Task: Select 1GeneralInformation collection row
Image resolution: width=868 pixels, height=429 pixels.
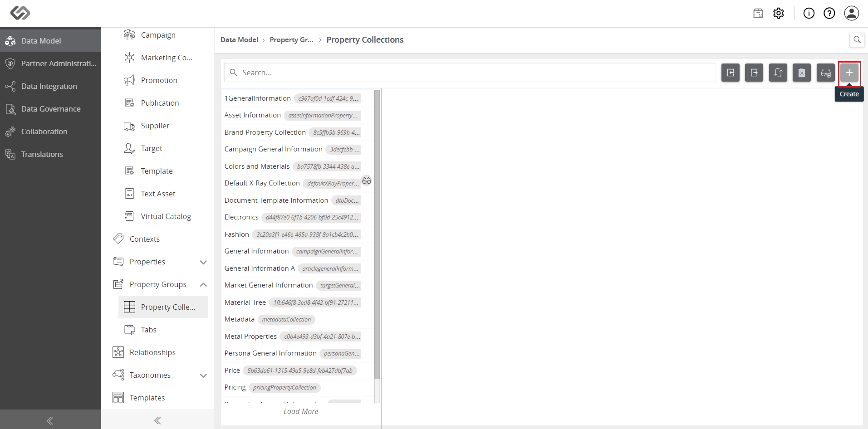Action: [298, 98]
